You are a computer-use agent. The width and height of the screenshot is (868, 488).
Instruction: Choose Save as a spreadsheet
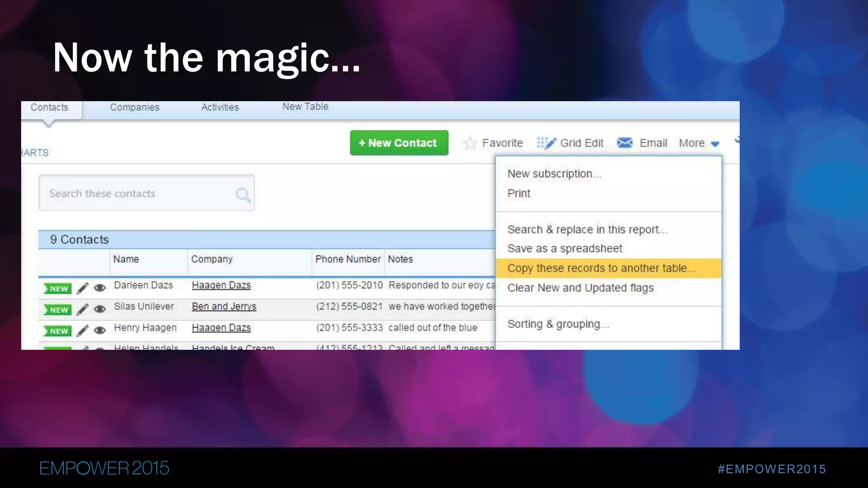565,249
